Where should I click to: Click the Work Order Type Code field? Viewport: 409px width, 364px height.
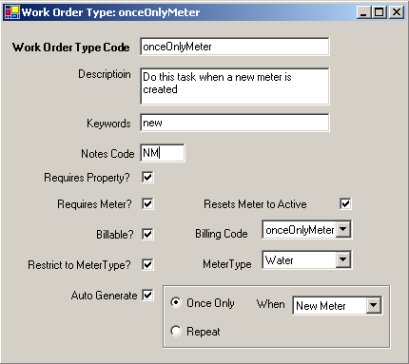pos(235,47)
